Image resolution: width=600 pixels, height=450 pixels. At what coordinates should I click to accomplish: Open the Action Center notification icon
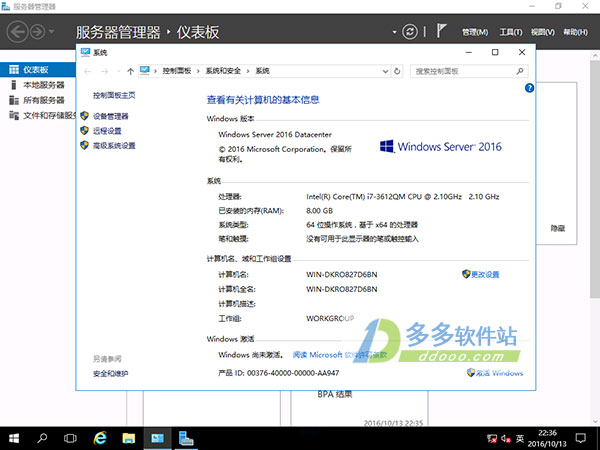coord(581,439)
